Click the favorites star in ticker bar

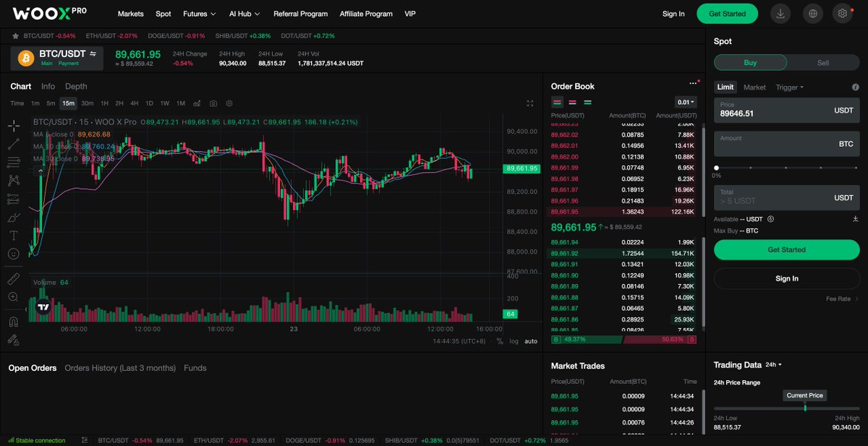click(15, 35)
